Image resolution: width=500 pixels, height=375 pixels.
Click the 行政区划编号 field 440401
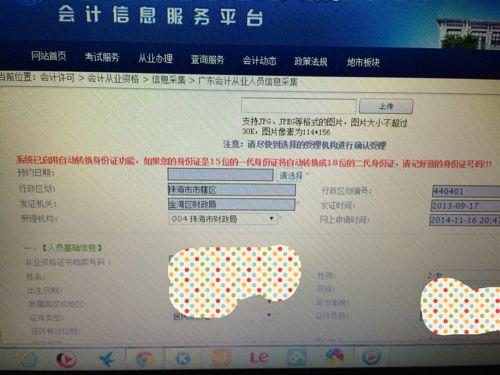click(x=466, y=191)
